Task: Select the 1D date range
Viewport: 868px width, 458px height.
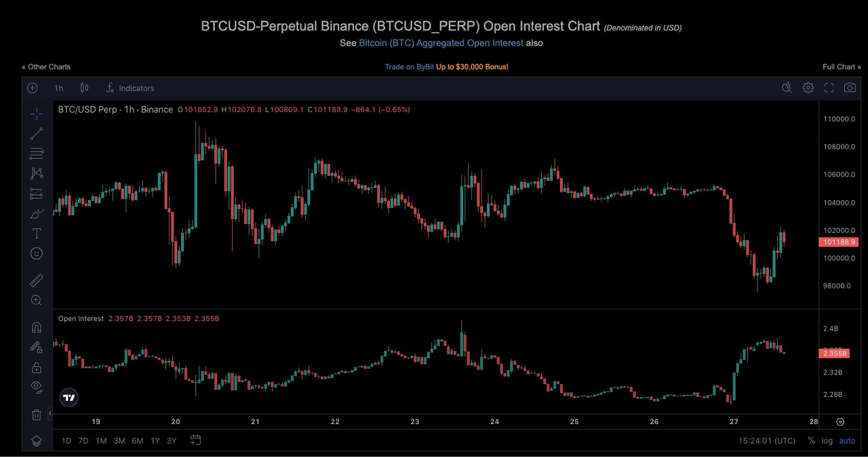Action: tap(66, 441)
